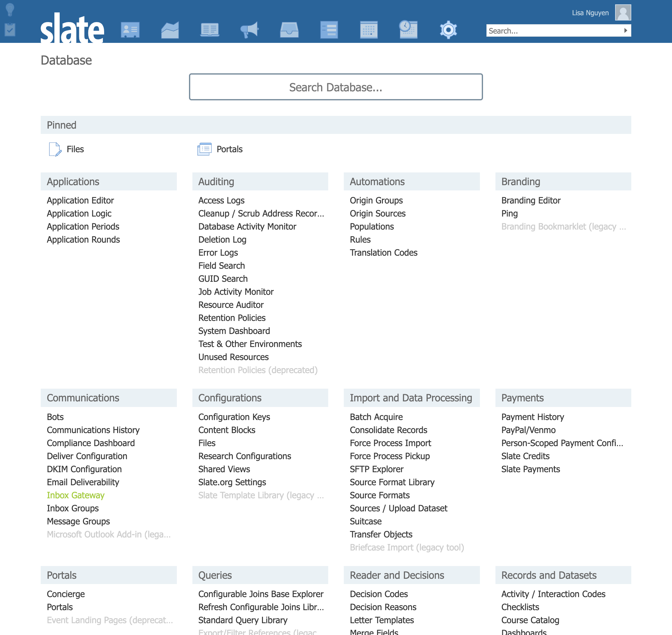Open Decision Codes
672x635 pixels.
tap(379, 594)
